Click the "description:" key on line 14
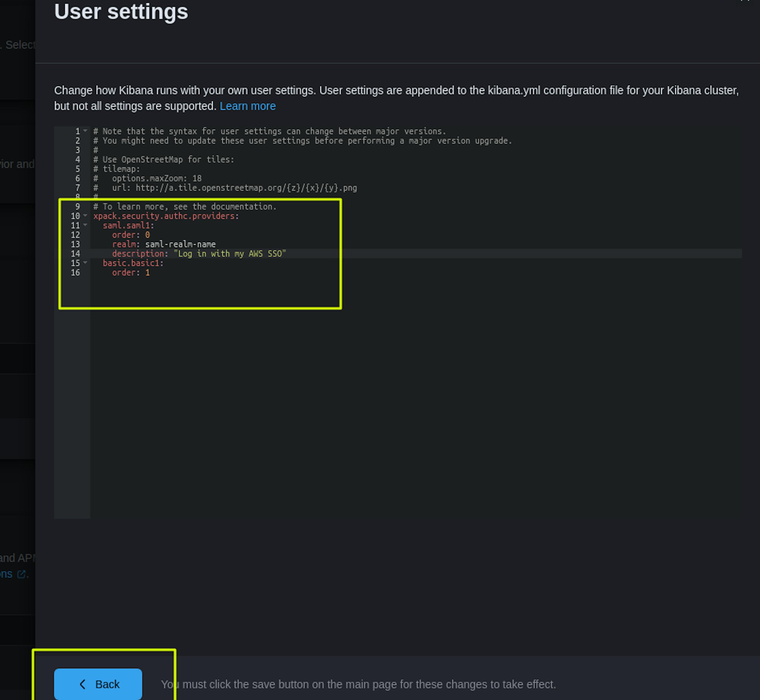The width and height of the screenshot is (760, 700). coord(140,254)
